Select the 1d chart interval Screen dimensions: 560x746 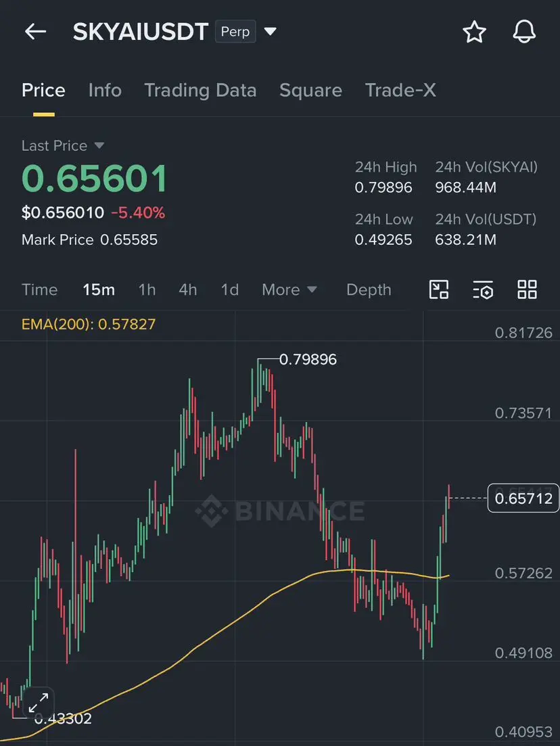coord(230,289)
